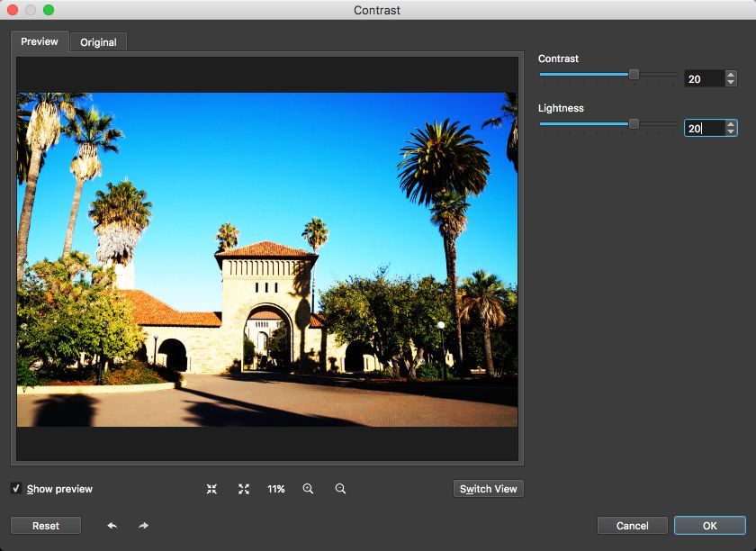Click the Contrast slider handle
The width and height of the screenshot is (756, 551).
click(634, 74)
